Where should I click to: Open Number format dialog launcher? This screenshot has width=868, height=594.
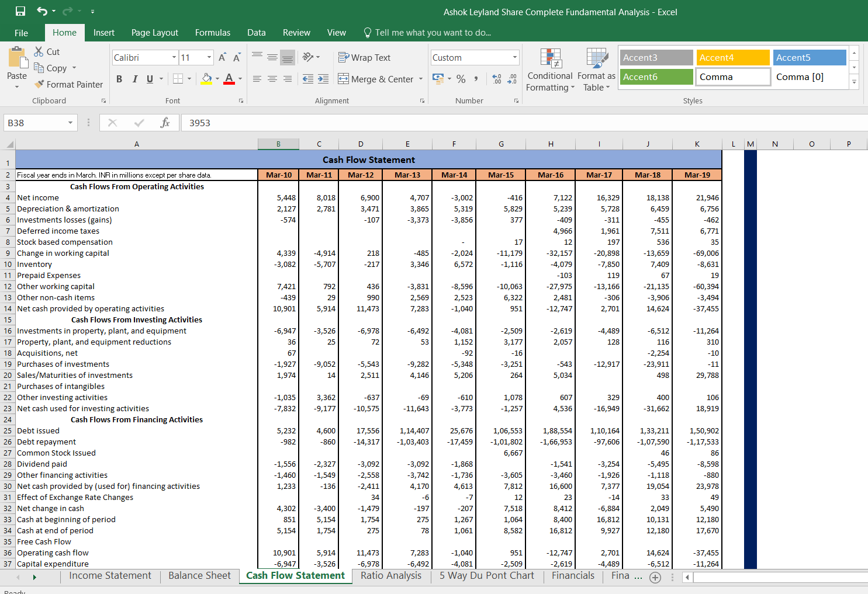516,101
